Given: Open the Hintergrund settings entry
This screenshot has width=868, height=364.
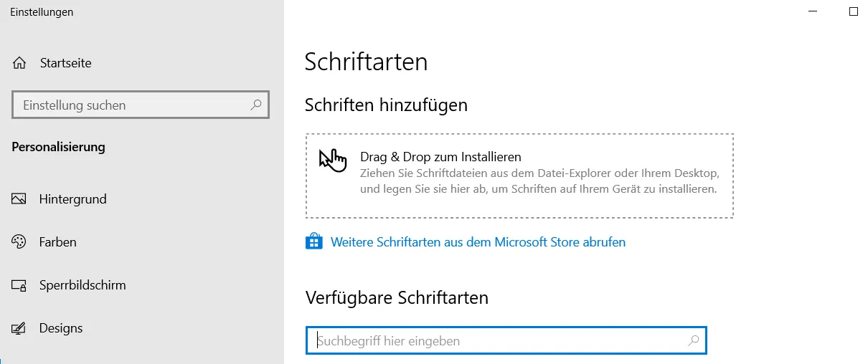Looking at the screenshot, I should click(72, 199).
